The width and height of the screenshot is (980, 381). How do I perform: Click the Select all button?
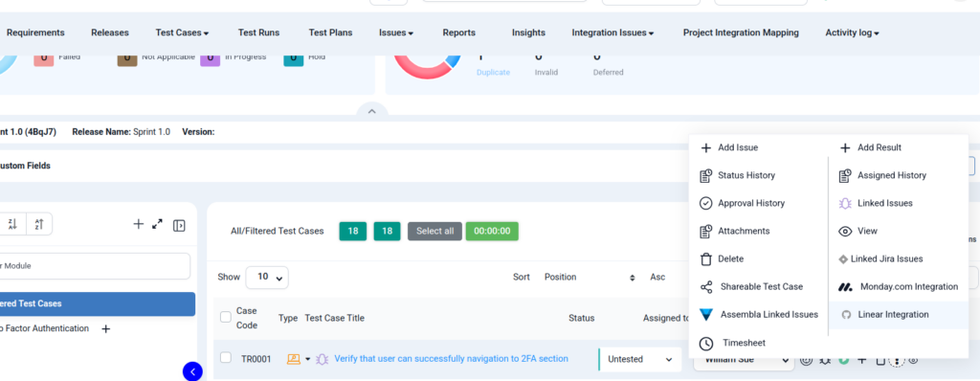coord(435,231)
